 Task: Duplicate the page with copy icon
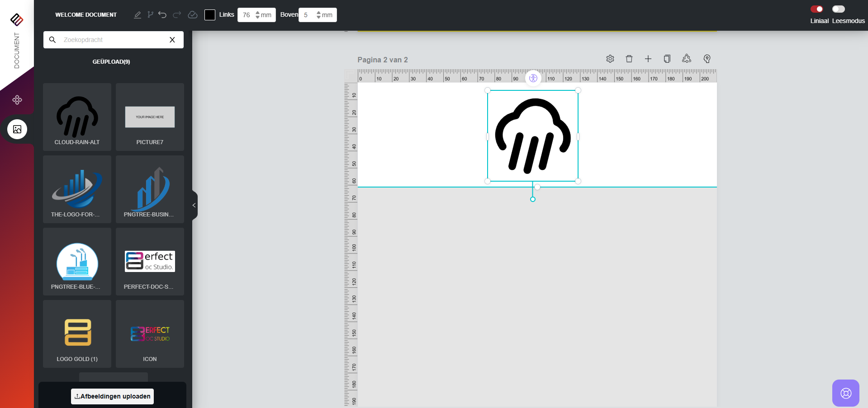667,59
